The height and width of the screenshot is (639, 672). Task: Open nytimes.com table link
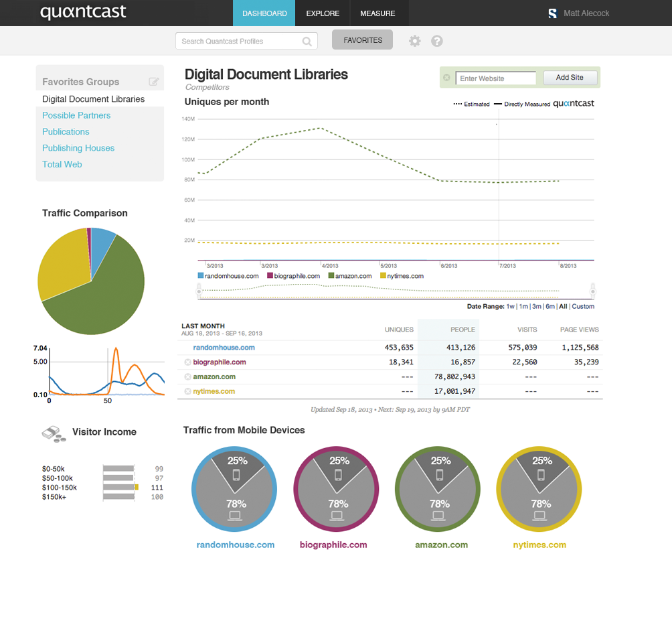[x=214, y=392]
